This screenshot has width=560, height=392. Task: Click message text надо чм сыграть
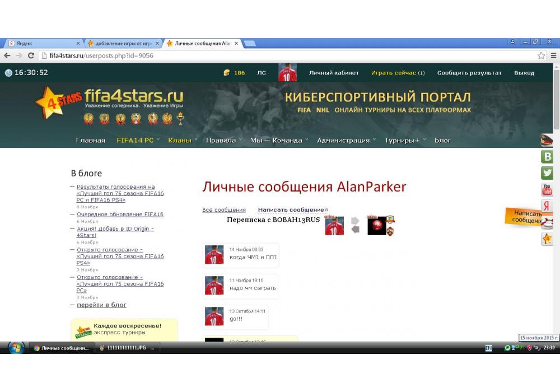(x=253, y=288)
